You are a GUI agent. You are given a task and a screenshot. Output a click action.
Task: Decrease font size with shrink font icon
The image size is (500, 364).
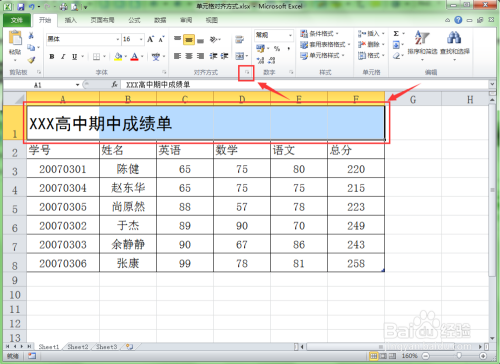point(161,39)
